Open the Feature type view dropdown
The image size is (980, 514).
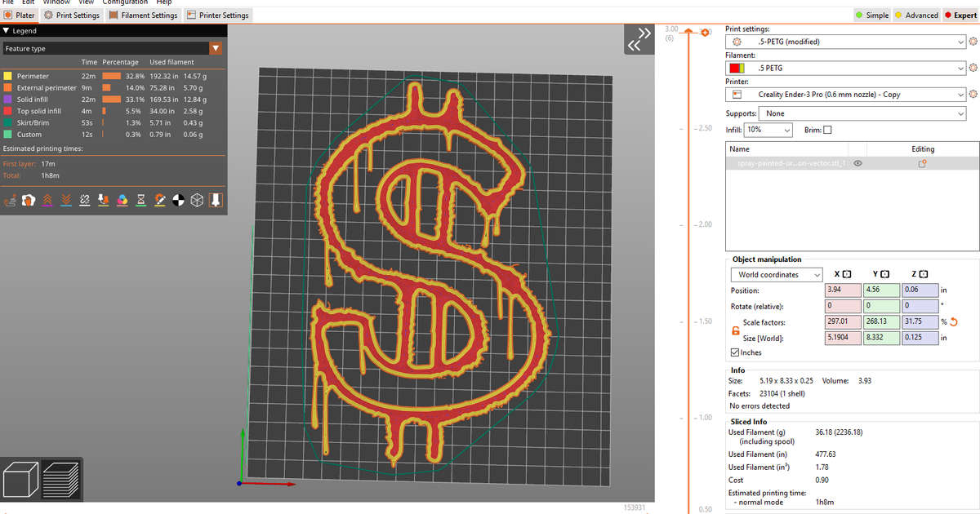pyautogui.click(x=113, y=48)
